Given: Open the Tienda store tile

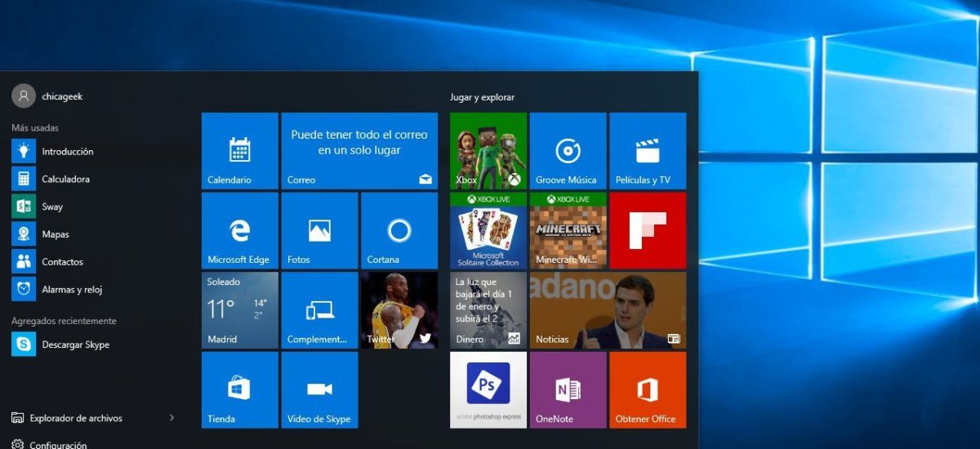Looking at the screenshot, I should (x=240, y=390).
